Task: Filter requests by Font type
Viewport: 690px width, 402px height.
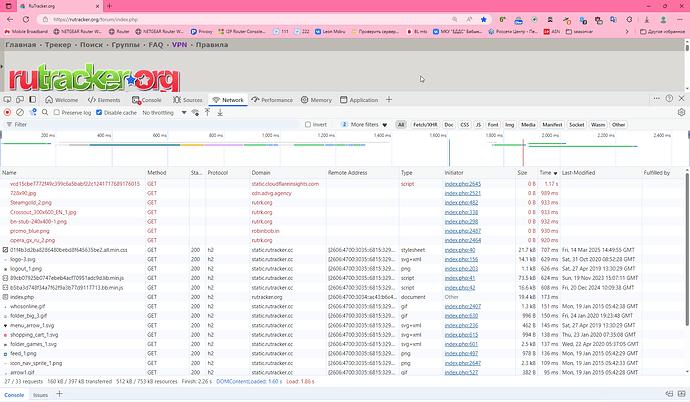Action: click(493, 124)
